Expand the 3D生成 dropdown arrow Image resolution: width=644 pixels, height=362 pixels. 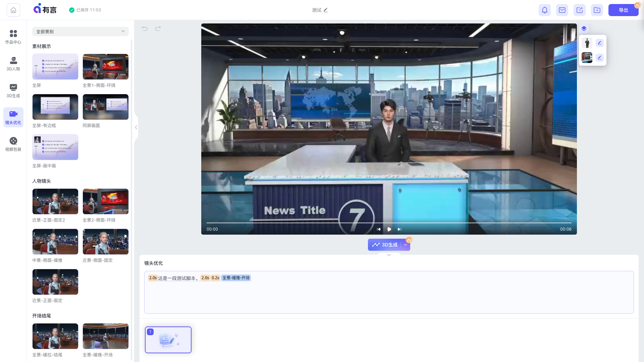click(406, 245)
